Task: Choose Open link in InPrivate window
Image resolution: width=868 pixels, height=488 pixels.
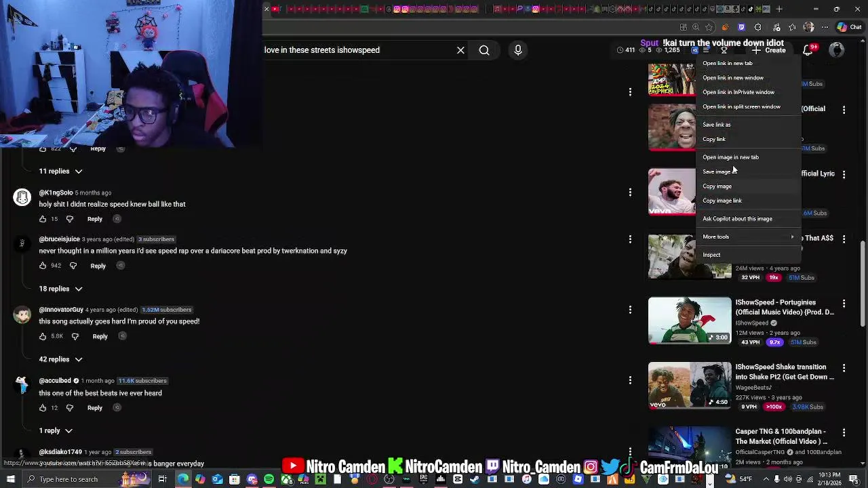Action: 749,92
